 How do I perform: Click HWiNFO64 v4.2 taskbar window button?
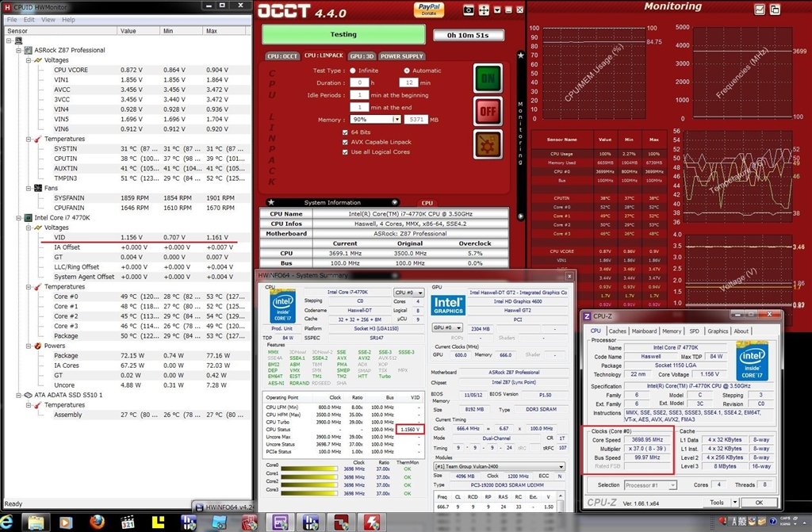click(223, 507)
